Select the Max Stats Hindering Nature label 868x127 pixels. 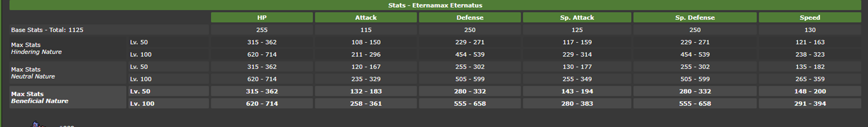[x=36, y=48]
